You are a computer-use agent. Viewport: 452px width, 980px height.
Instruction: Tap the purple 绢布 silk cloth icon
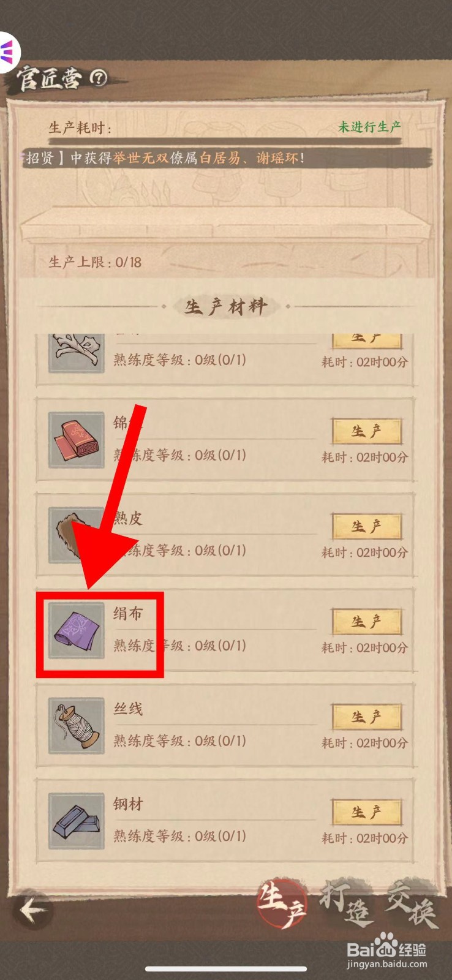coord(76,630)
